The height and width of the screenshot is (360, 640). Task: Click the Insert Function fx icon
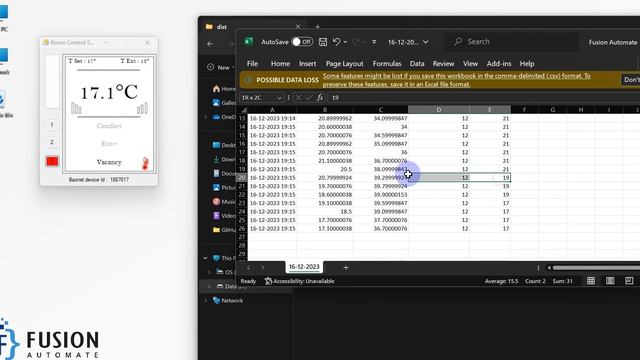tap(320, 98)
